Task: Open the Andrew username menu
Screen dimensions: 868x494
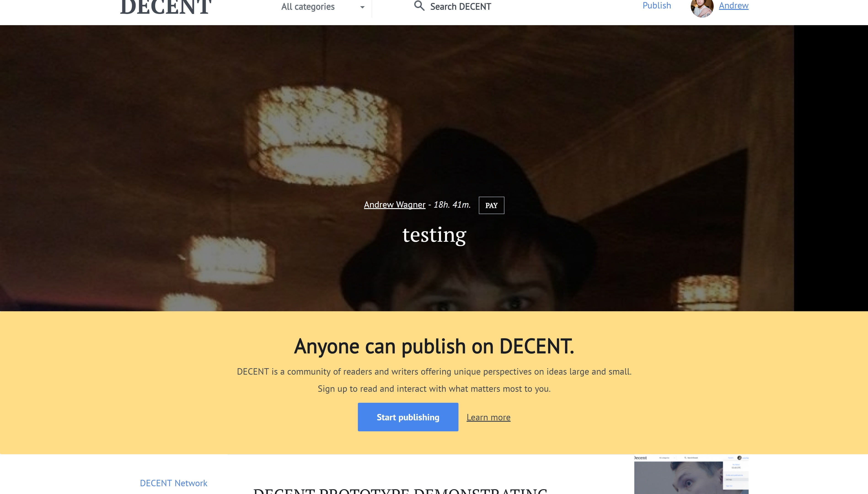Action: (733, 6)
